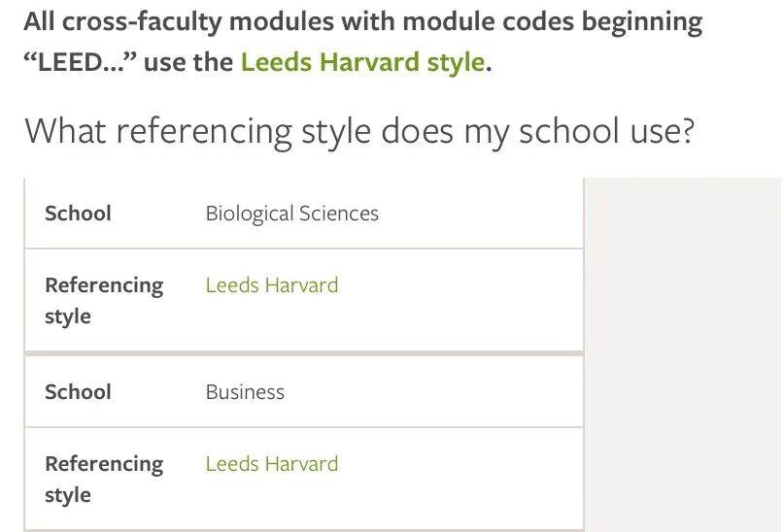784x532 pixels.
Task: Click School label beside Business
Action: pyautogui.click(x=78, y=392)
